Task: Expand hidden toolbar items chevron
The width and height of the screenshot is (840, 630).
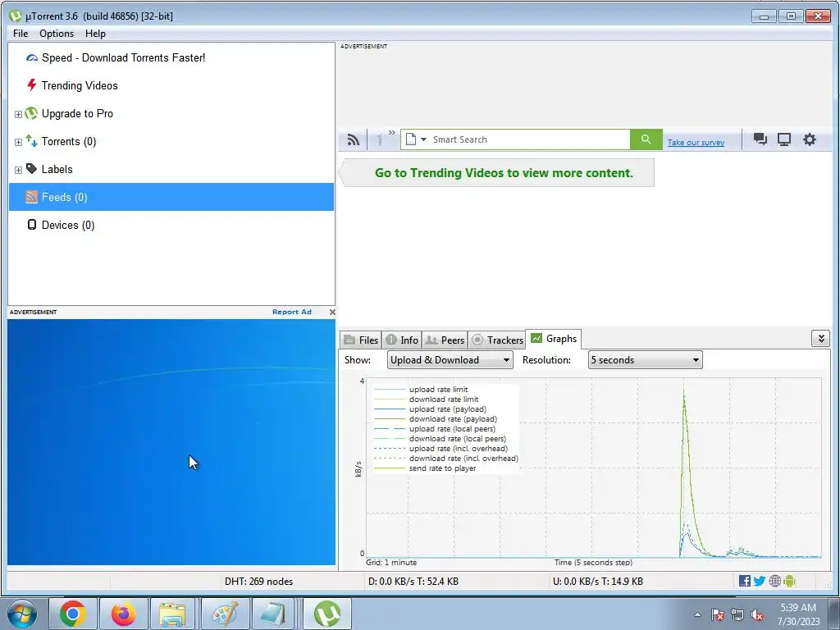Action: (x=391, y=132)
